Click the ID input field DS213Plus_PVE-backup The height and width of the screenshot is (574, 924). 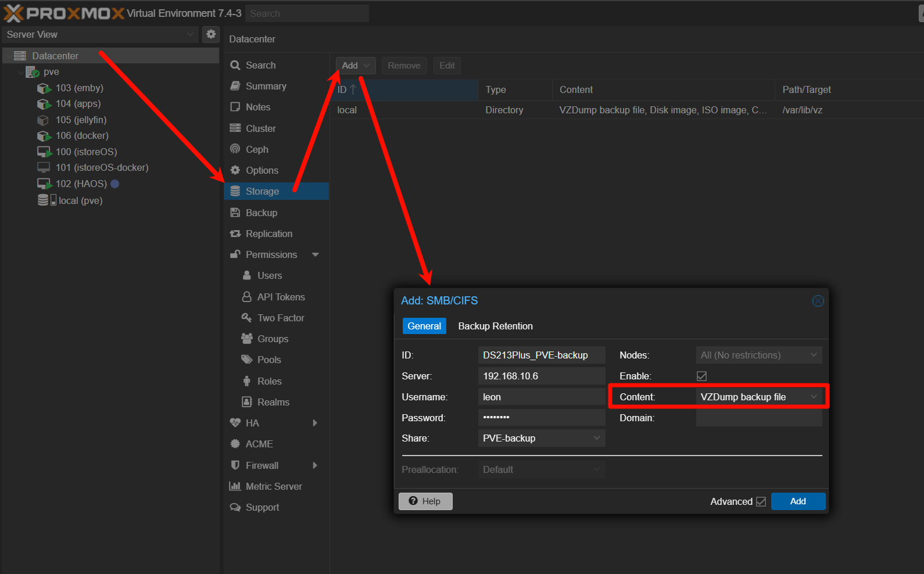click(x=542, y=355)
